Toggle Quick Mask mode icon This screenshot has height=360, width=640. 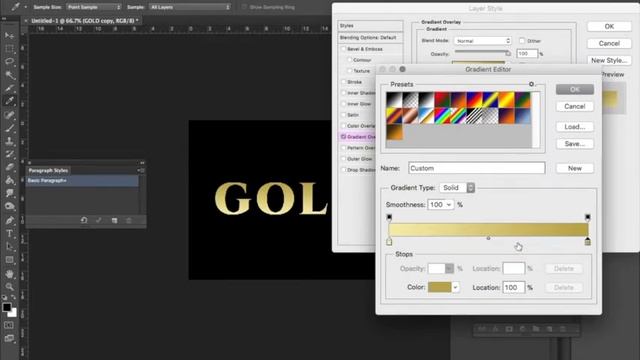point(9,325)
